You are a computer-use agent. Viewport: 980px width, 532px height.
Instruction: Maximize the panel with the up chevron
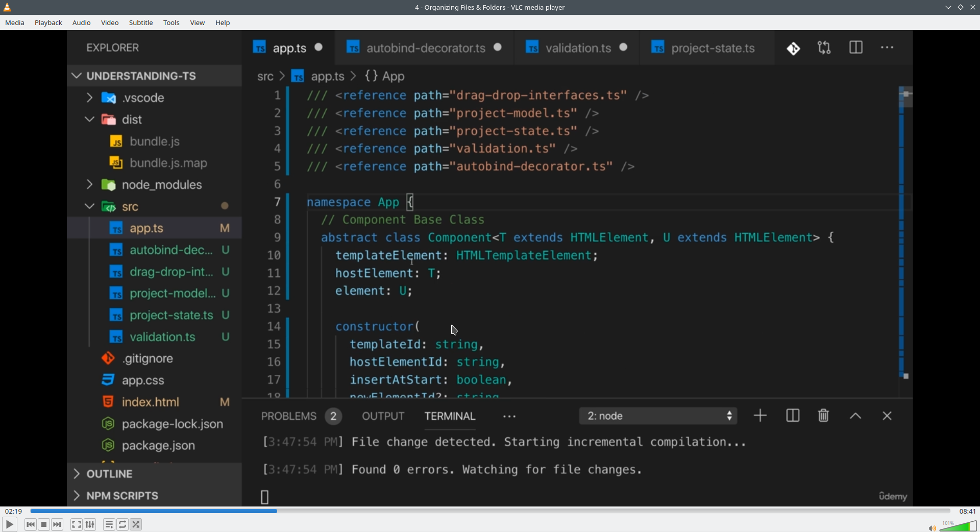856,417
